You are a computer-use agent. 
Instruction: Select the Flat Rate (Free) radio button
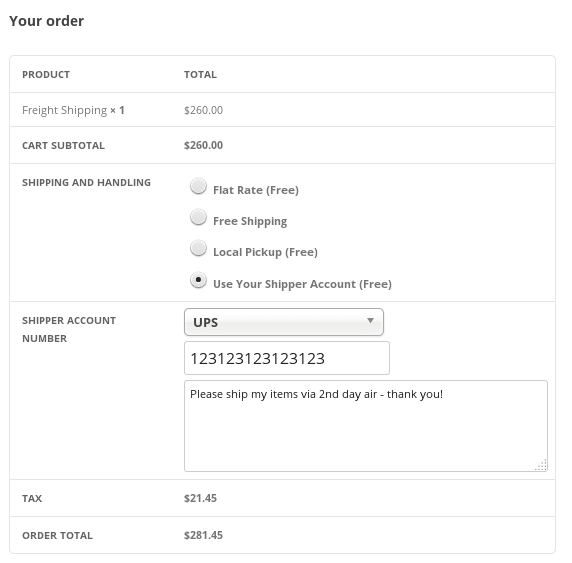[x=198, y=186]
